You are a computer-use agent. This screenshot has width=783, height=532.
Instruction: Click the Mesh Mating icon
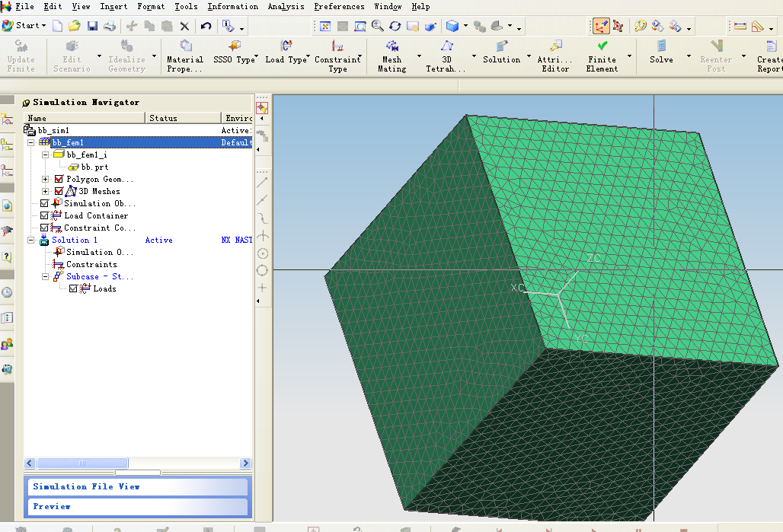[391, 52]
